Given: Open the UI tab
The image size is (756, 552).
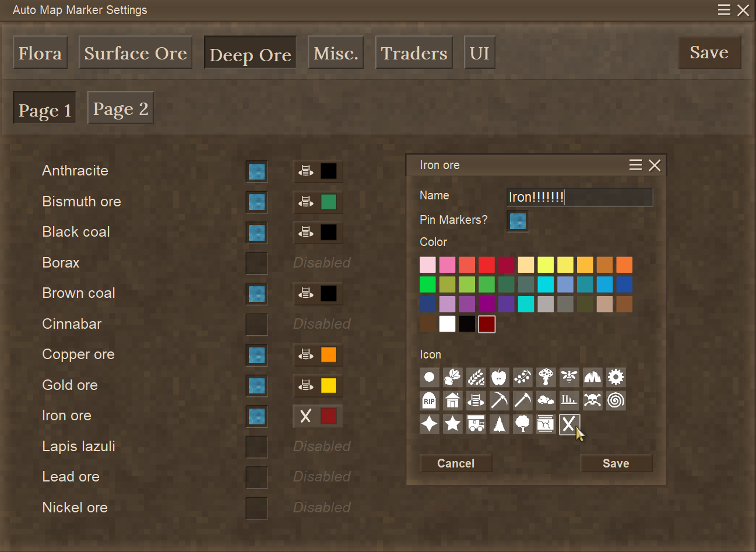Looking at the screenshot, I should coord(480,52).
